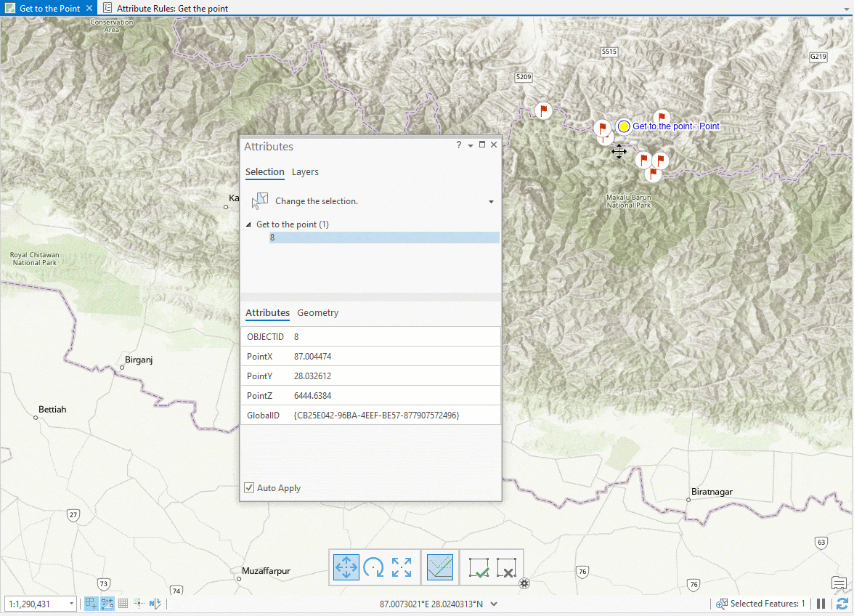Click the north arrow orientation icon

pos(155,604)
